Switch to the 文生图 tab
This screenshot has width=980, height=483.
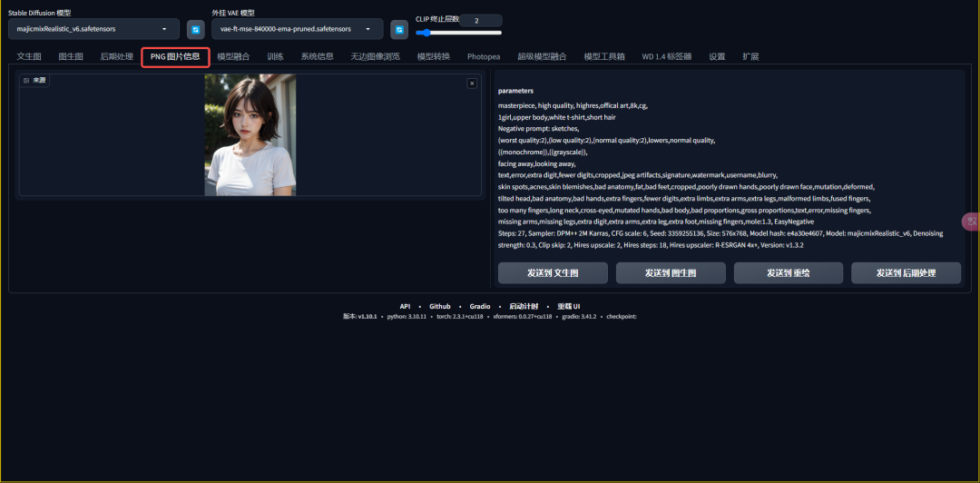click(x=29, y=56)
